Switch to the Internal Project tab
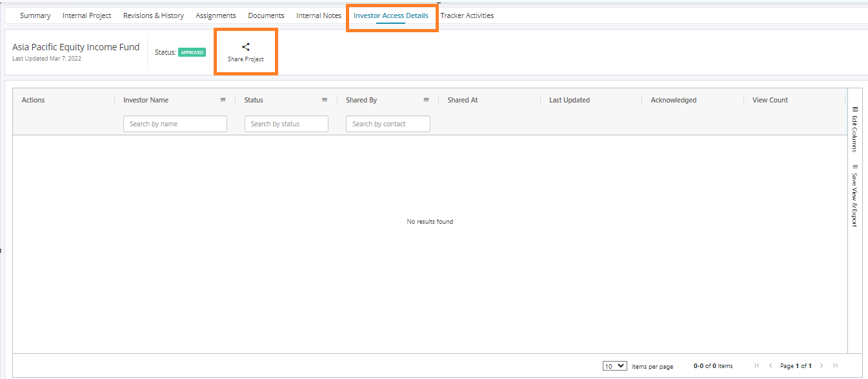 (87, 15)
